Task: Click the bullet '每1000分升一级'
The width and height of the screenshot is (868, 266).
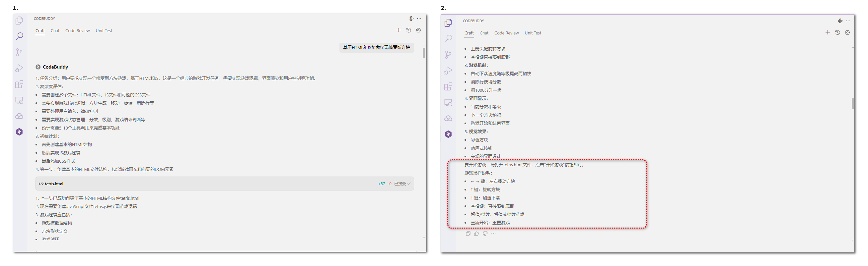Action: point(486,90)
